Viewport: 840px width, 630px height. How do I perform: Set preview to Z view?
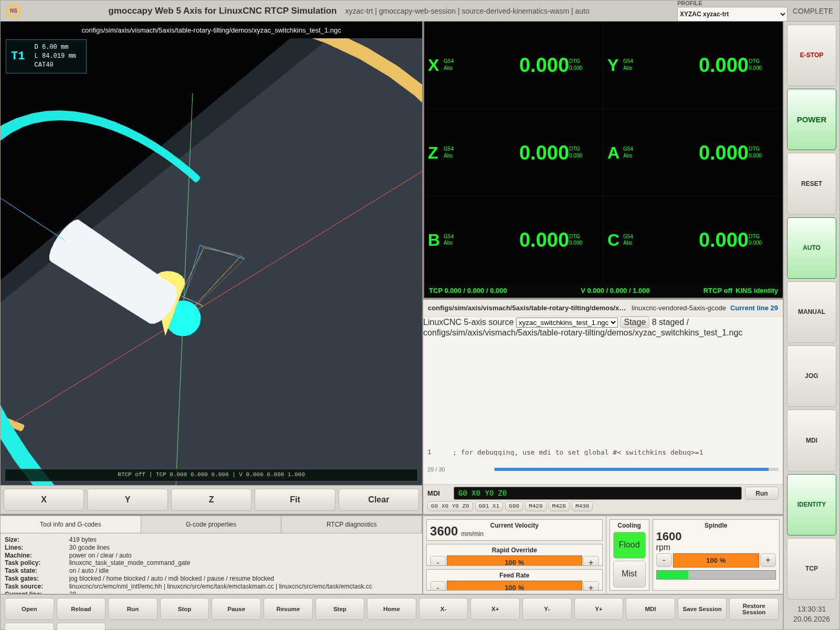211,500
